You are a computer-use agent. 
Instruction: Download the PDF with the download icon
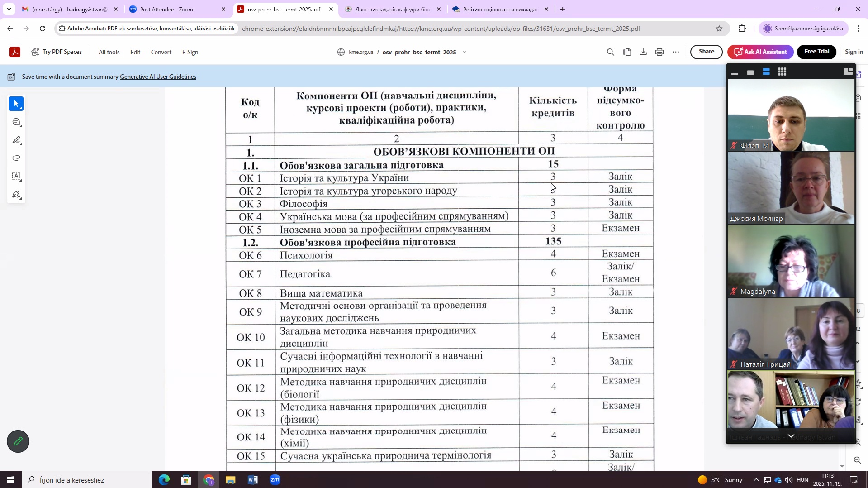click(643, 52)
